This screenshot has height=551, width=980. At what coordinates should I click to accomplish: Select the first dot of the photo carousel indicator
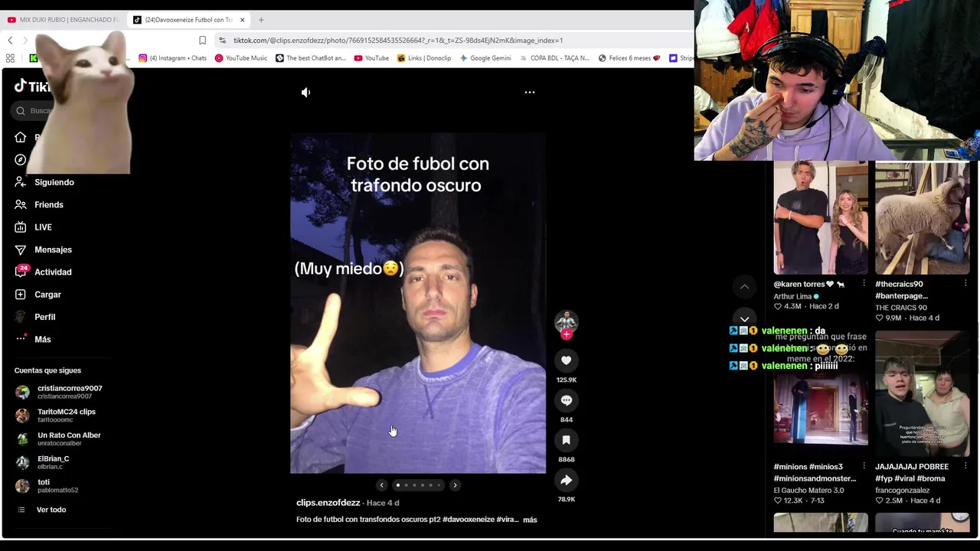coord(398,485)
